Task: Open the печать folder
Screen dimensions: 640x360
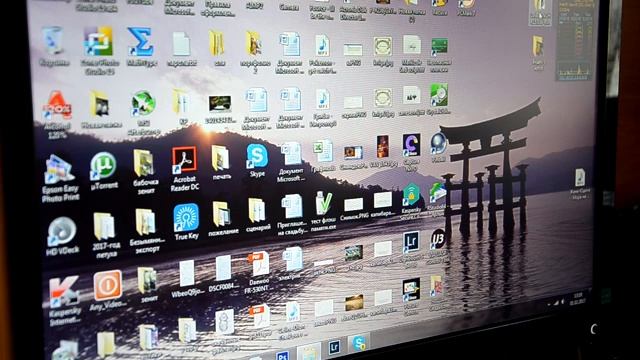Action: pos(220,158)
